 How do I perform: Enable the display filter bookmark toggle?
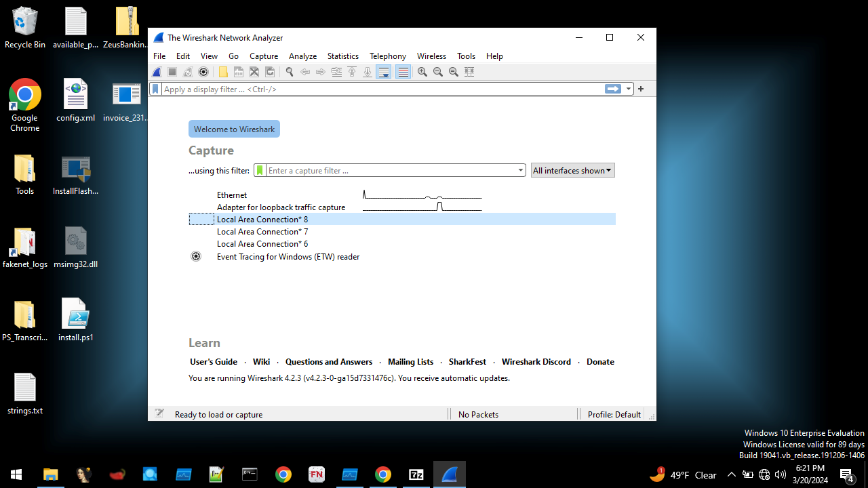point(155,88)
